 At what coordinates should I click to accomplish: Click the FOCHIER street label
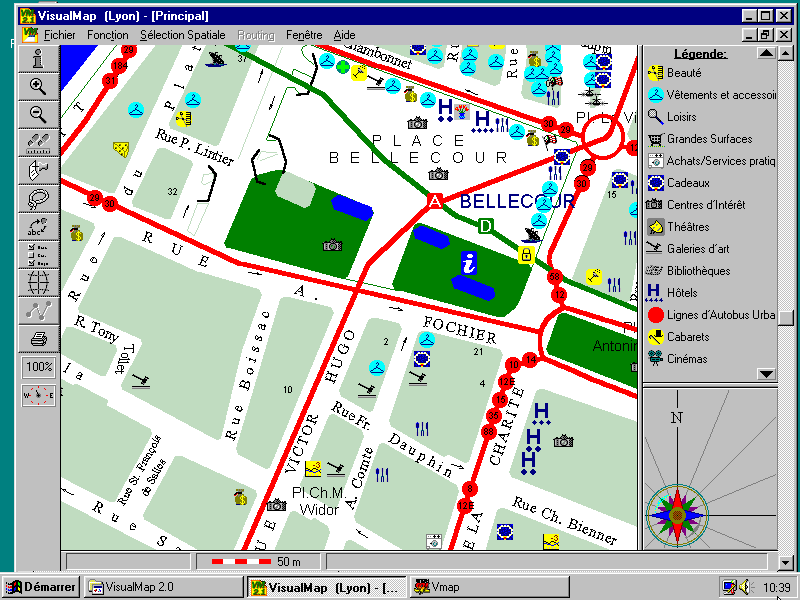coord(460,330)
